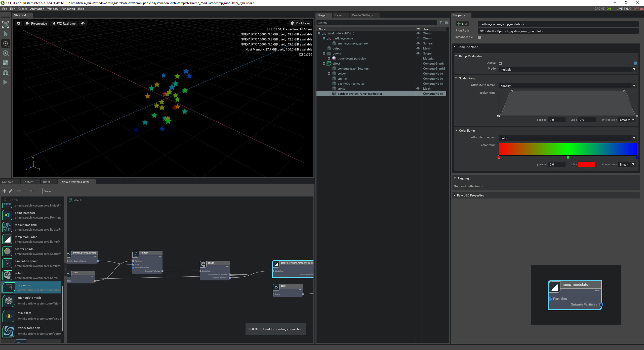Select the visualizer eye node icon
This screenshot has width=644, height=350.
pos(9,316)
